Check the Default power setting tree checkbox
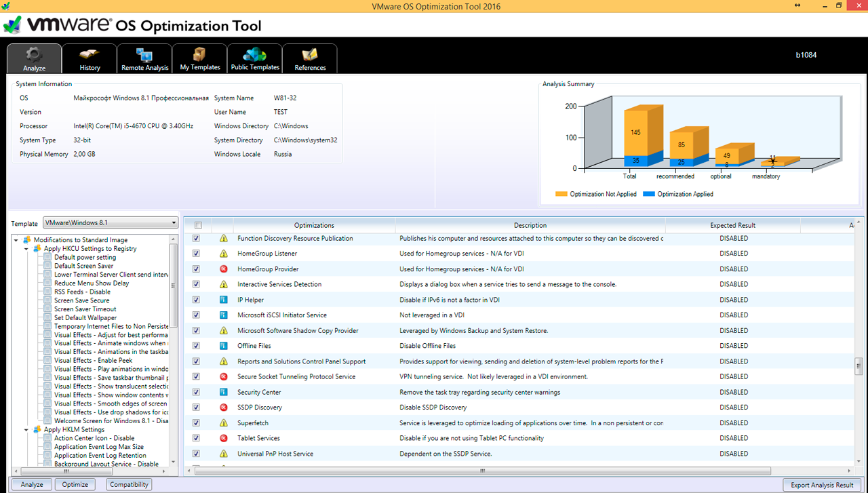The width and height of the screenshot is (868, 493). tap(47, 258)
